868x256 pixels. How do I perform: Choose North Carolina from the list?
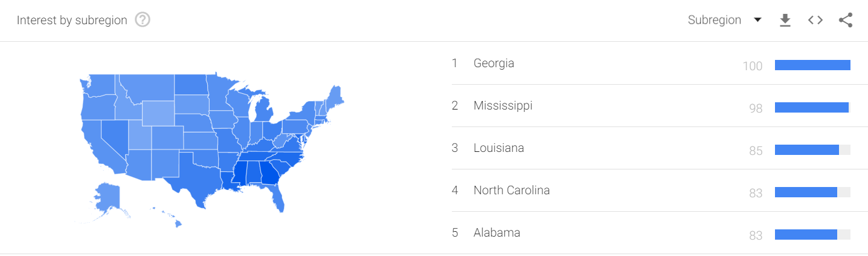click(x=511, y=190)
